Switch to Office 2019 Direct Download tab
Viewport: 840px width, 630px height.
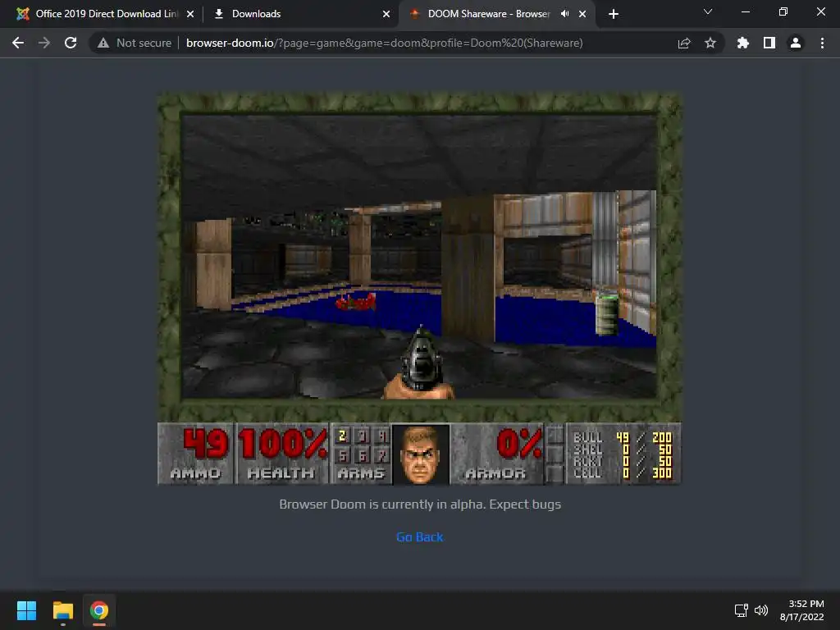click(x=100, y=14)
